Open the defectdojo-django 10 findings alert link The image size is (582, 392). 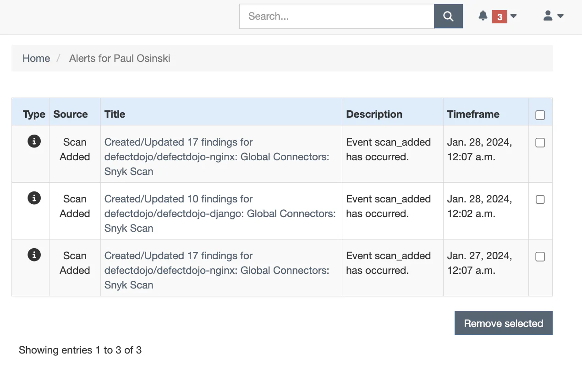tap(220, 213)
